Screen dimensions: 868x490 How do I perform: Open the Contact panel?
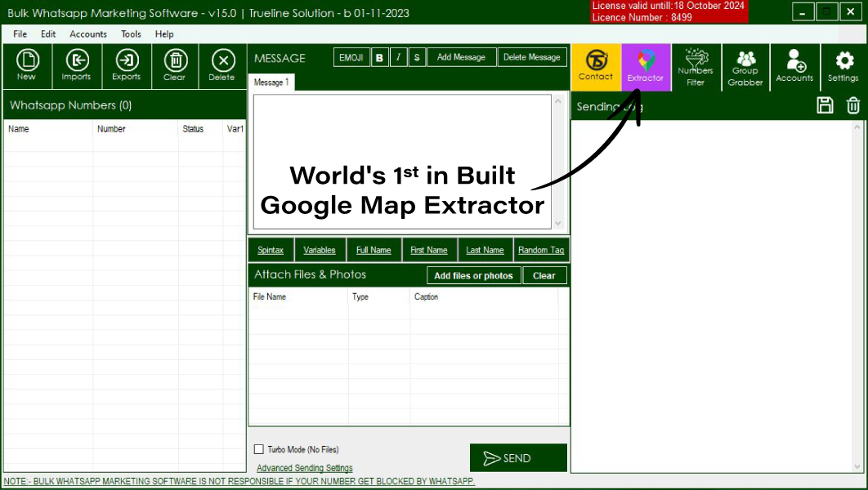coord(597,67)
